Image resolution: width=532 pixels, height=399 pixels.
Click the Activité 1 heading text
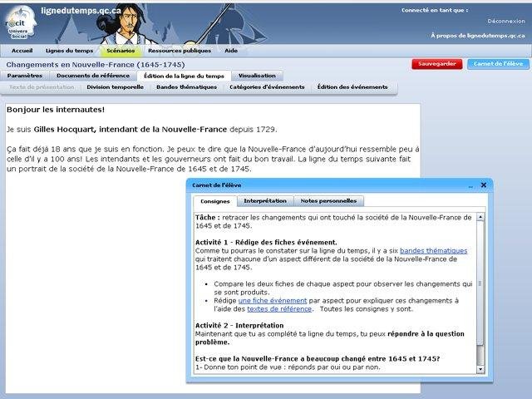click(266, 242)
